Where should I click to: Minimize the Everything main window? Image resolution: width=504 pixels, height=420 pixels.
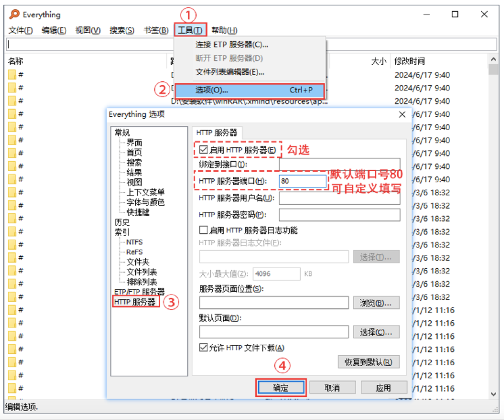(x=426, y=15)
